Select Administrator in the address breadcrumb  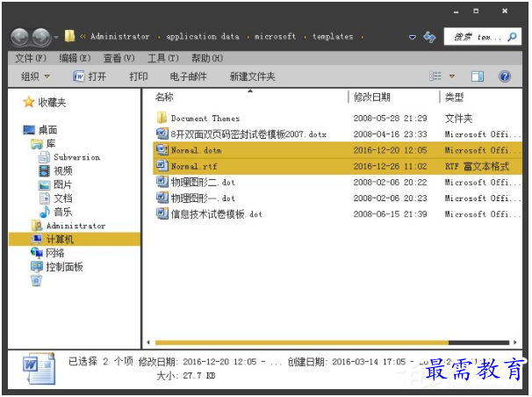click(119, 36)
